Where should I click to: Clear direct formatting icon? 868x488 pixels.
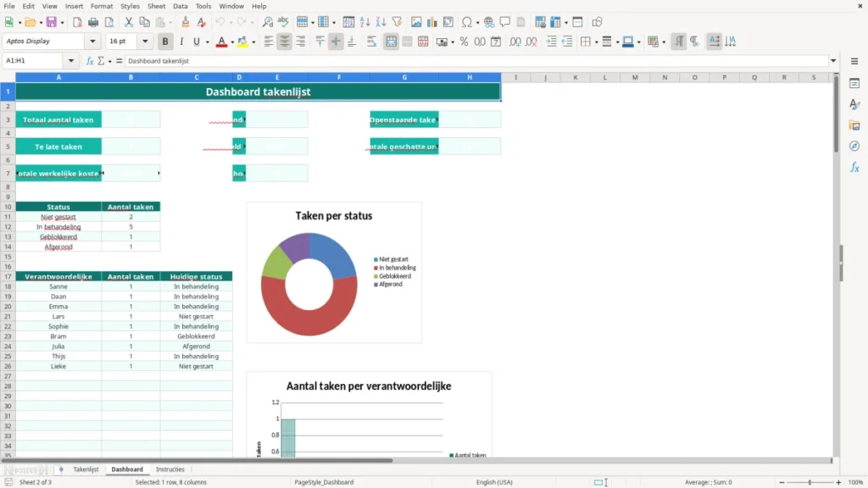[202, 22]
